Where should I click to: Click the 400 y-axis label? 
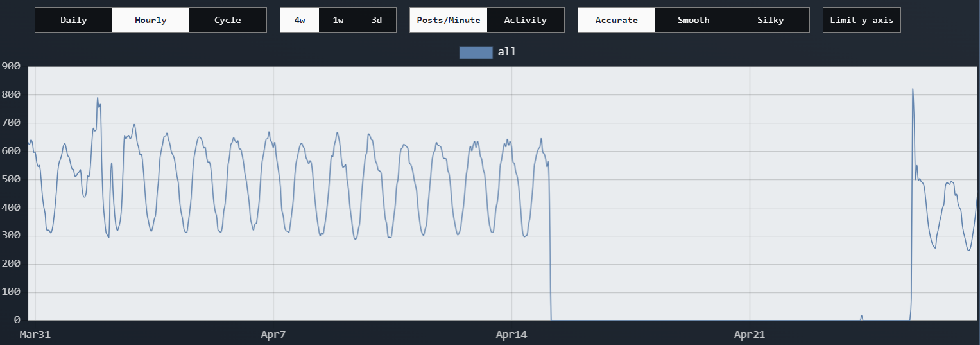coord(11,208)
